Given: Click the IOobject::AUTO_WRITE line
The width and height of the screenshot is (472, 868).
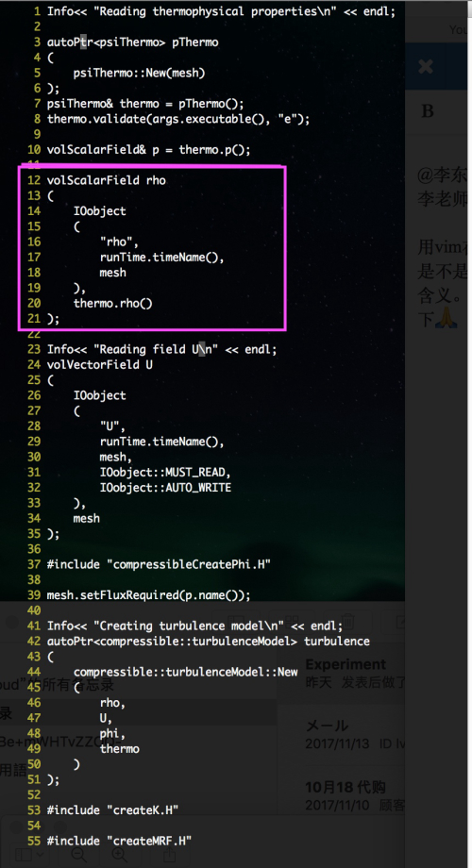Looking at the screenshot, I should pyautogui.click(x=165, y=488).
